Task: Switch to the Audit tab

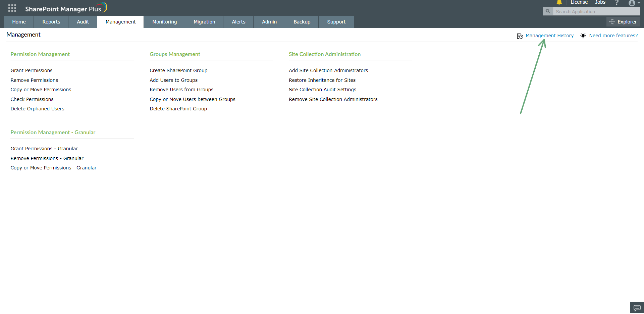Action: pos(83,22)
